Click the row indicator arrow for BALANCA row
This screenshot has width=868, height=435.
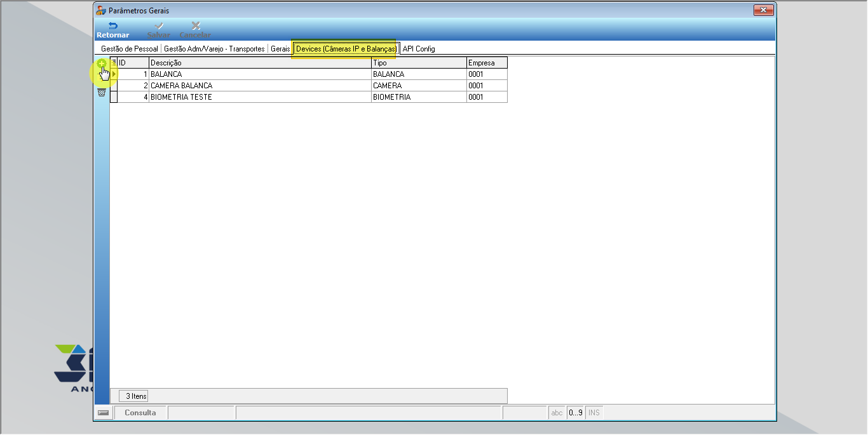coord(114,74)
